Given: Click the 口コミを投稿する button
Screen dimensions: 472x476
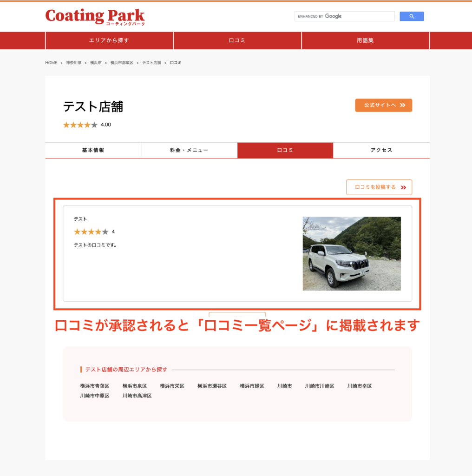Looking at the screenshot, I should pos(379,187).
